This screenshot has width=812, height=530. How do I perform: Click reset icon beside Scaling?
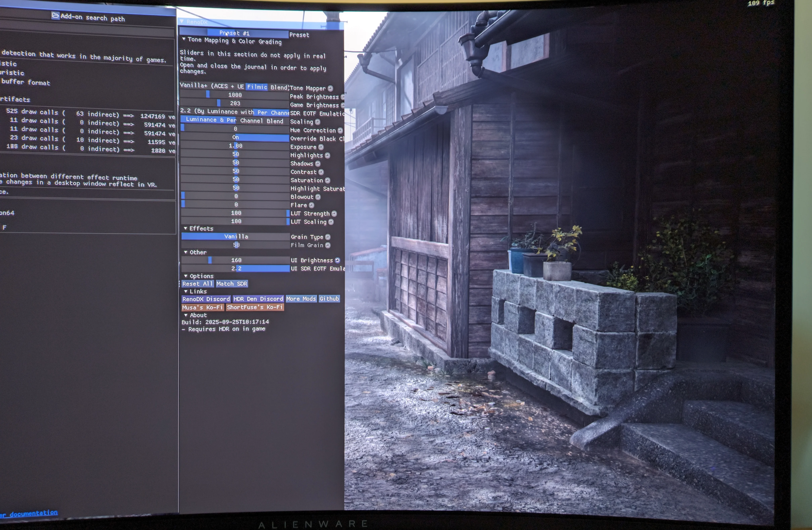(x=318, y=122)
